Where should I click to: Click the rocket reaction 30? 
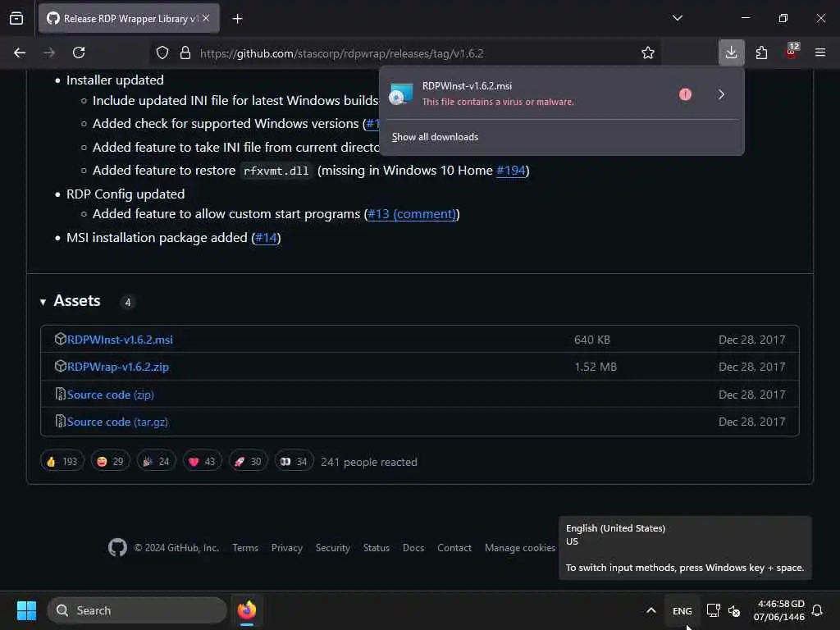click(x=248, y=462)
